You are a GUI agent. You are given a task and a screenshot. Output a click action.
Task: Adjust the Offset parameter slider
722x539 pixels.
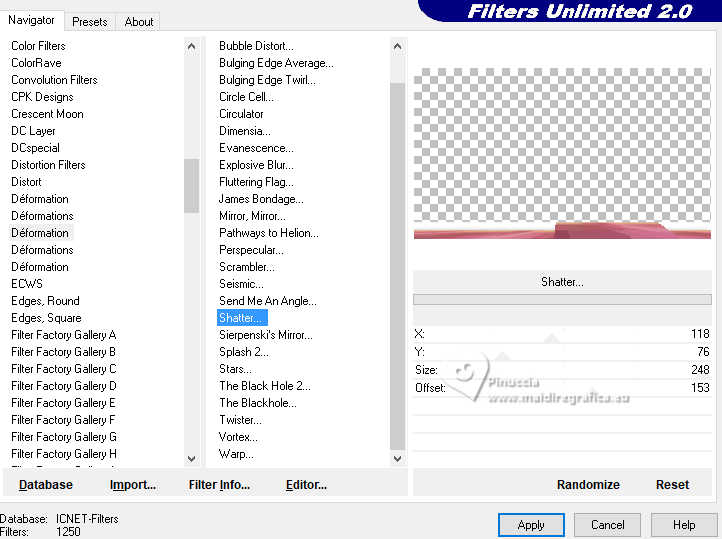coord(562,388)
